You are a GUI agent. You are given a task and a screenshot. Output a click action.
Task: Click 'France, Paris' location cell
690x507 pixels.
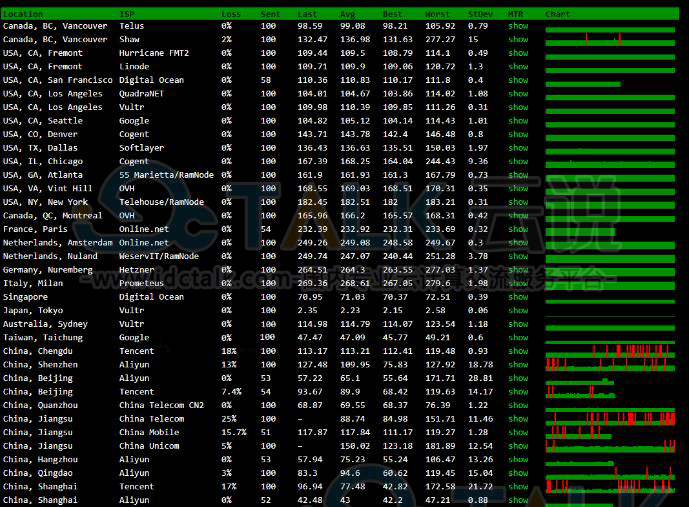point(35,229)
